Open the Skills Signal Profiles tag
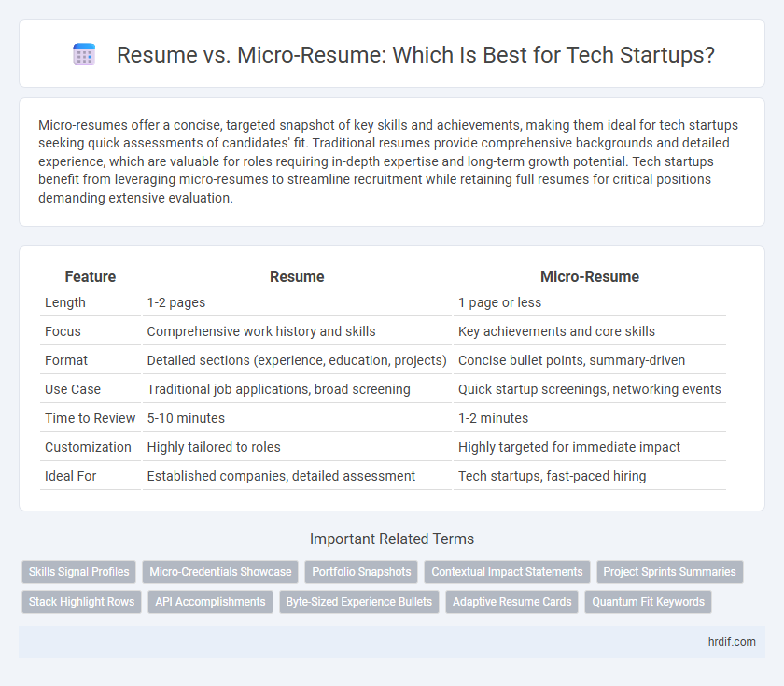784x686 pixels. (79, 572)
